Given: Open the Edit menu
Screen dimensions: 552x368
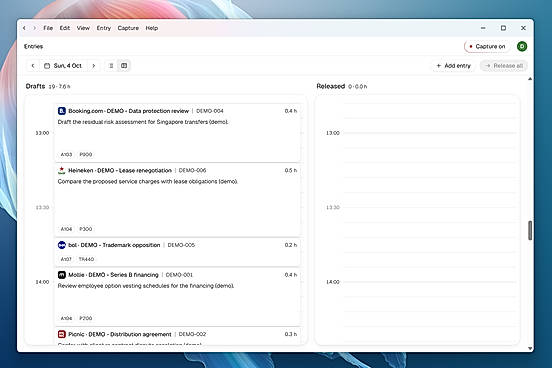Looking at the screenshot, I should point(65,28).
